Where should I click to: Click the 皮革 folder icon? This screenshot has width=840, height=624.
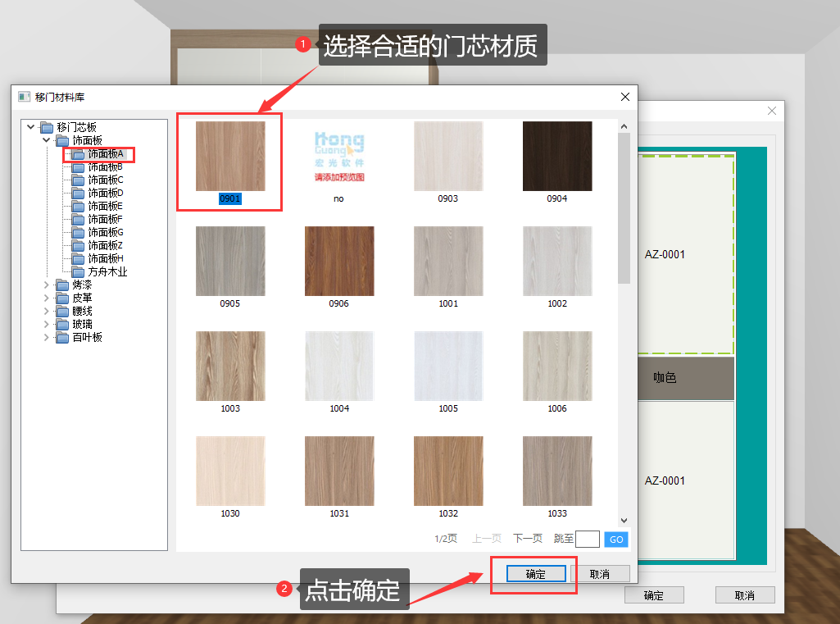click(62, 298)
